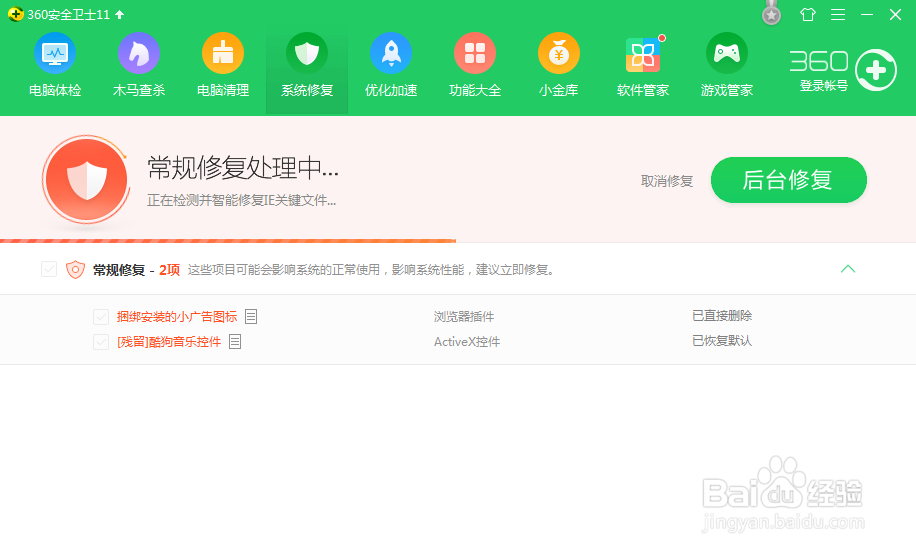Click the 360 logo in title bar
Image resolution: width=916 pixels, height=554 pixels.
(x=16, y=14)
